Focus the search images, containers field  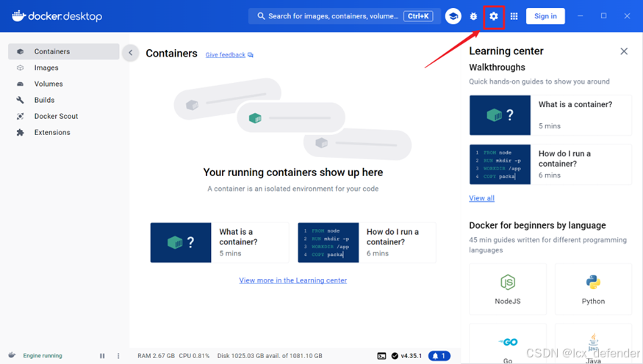point(345,16)
